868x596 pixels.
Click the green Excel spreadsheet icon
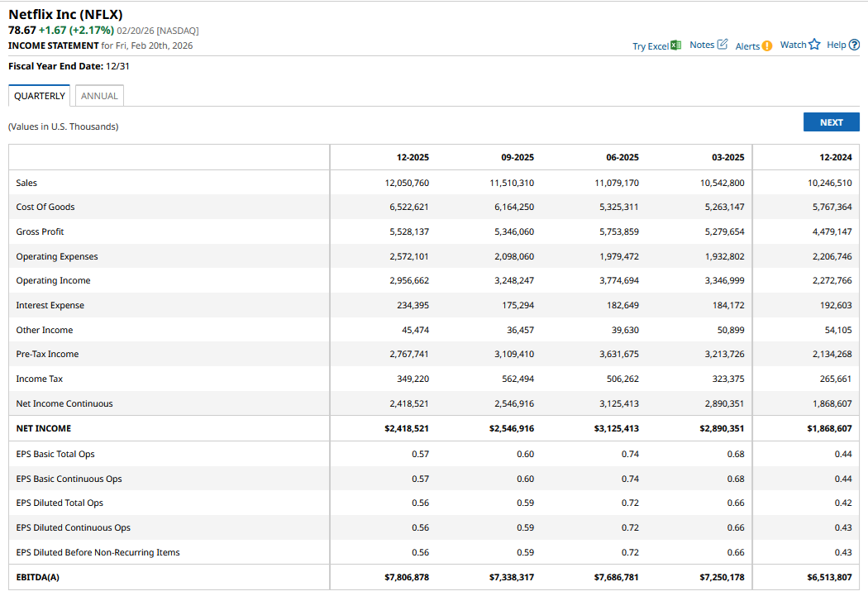[x=676, y=45]
